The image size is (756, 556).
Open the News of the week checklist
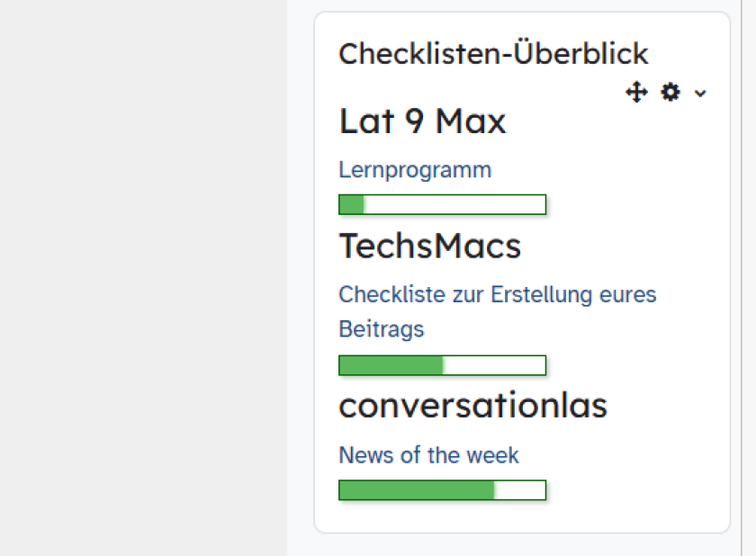(428, 455)
